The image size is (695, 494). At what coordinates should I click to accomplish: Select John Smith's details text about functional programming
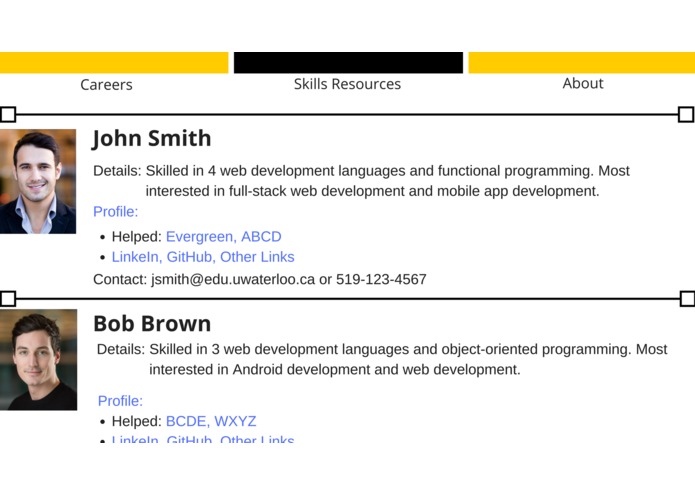click(361, 181)
